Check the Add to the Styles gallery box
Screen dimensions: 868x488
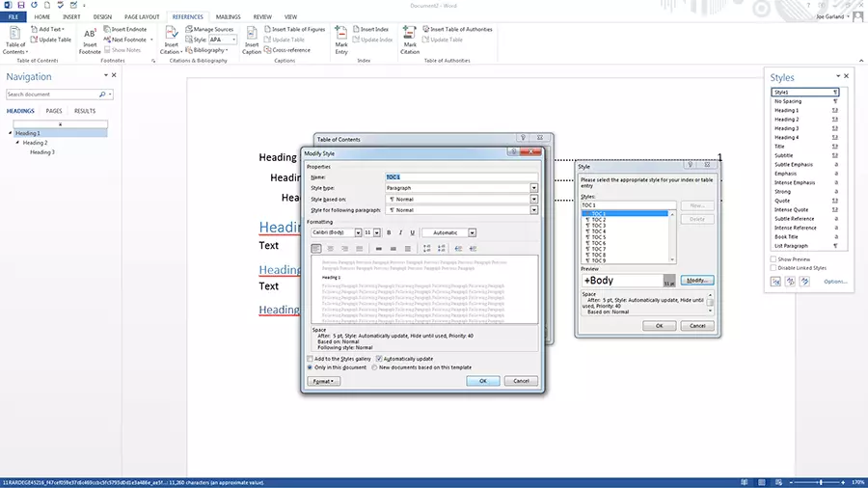pos(310,359)
